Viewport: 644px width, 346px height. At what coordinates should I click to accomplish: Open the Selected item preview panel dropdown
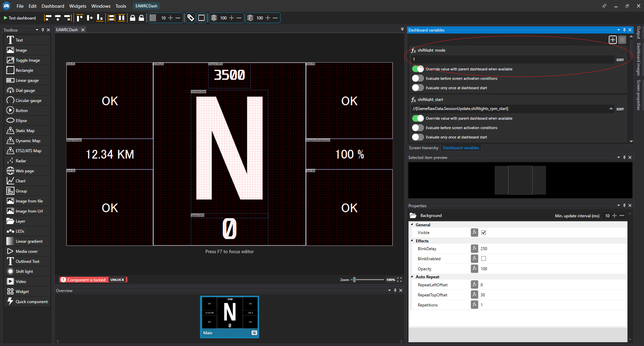[x=618, y=157]
